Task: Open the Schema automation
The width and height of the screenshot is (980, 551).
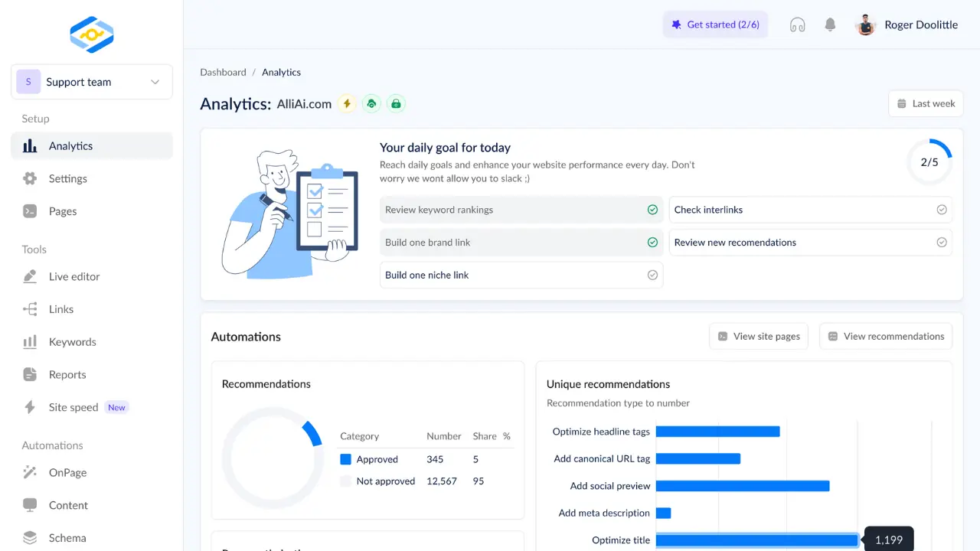Action: click(67, 537)
